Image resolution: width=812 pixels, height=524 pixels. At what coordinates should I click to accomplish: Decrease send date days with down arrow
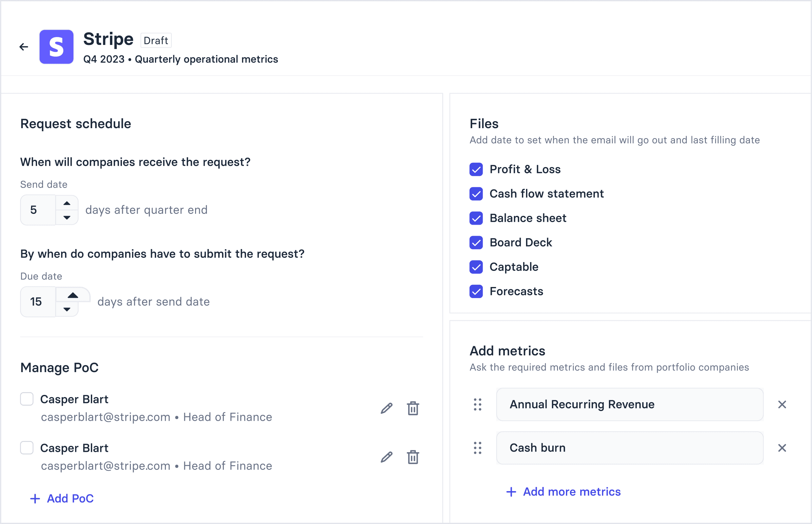(x=67, y=217)
